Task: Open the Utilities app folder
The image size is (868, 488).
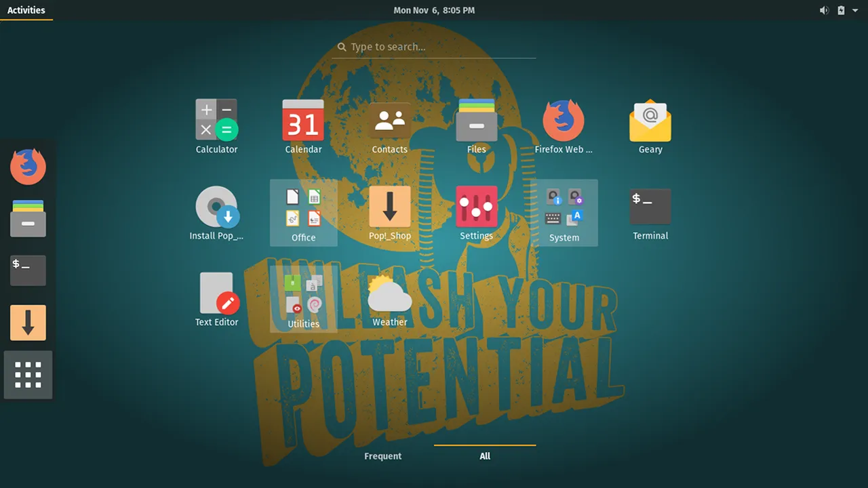Action: 304,299
